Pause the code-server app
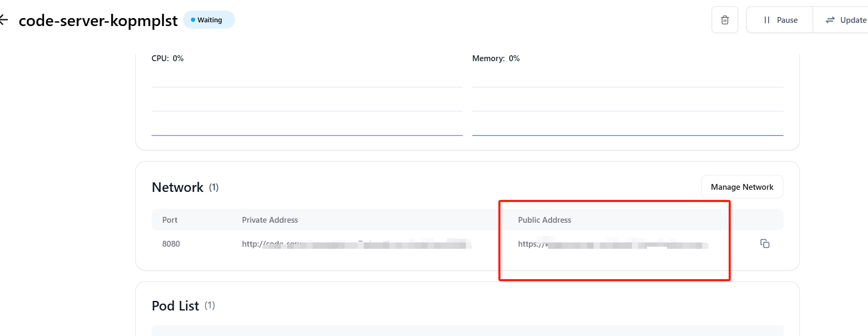The image size is (868, 336). (780, 20)
